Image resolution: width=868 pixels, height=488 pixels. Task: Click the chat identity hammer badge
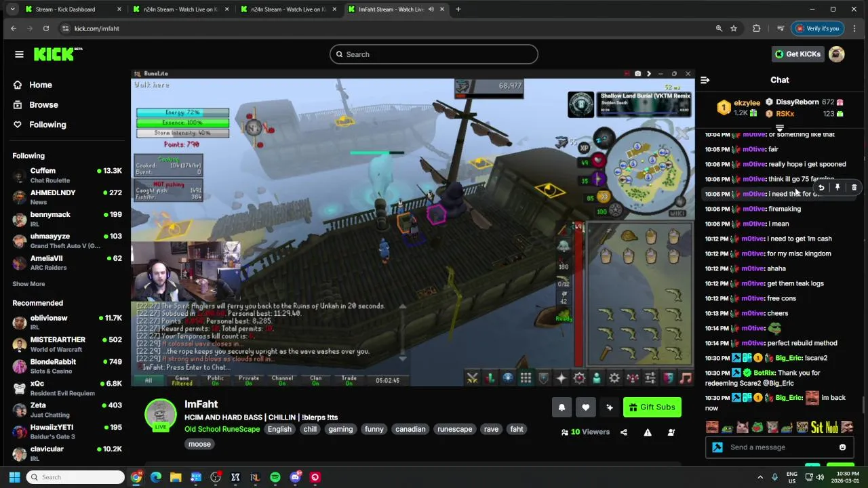717,447
